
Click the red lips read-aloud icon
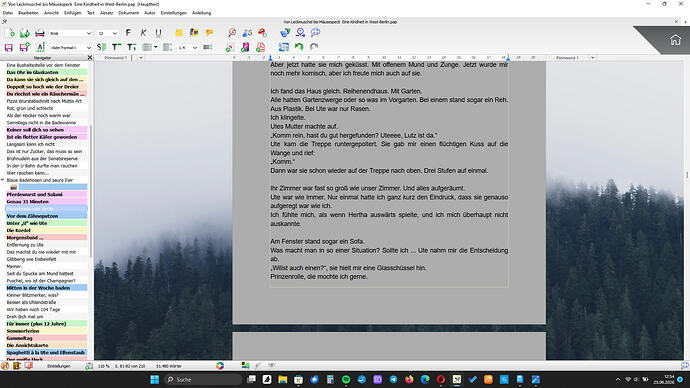pyautogui.click(x=262, y=33)
